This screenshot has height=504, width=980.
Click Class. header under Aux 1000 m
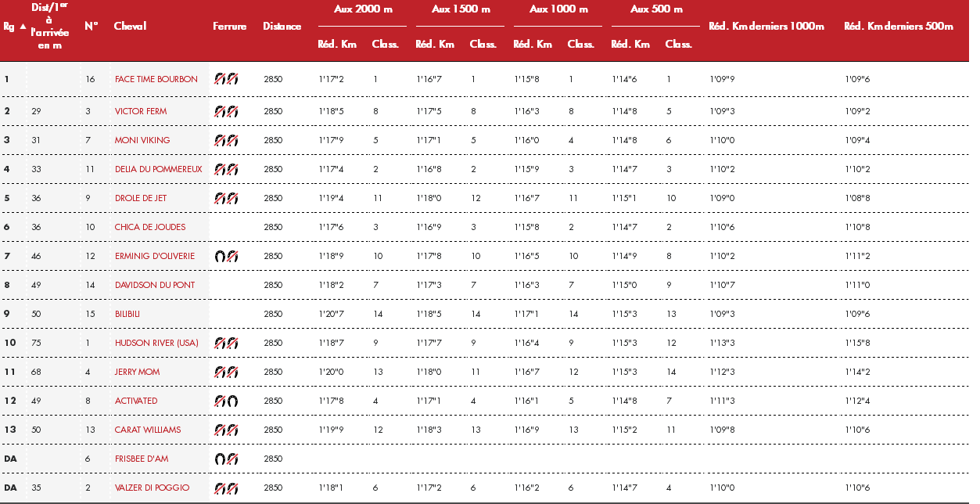click(580, 44)
